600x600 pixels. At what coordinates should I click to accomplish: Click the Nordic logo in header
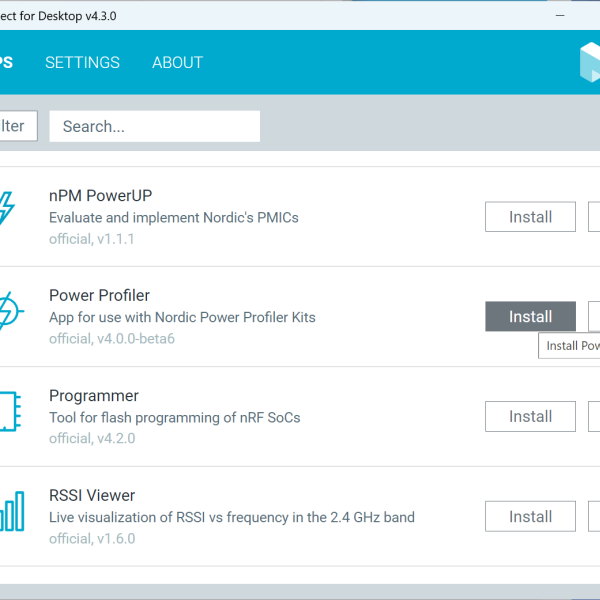(590, 62)
